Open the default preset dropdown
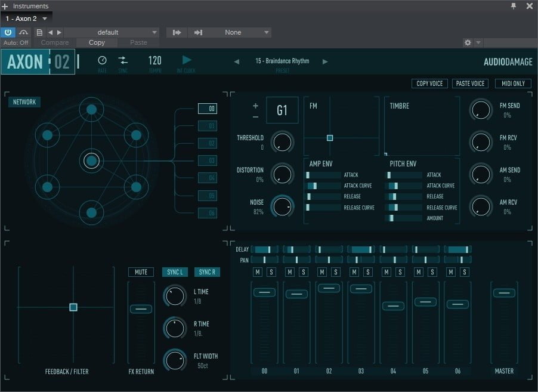The width and height of the screenshot is (538, 392). pos(112,32)
